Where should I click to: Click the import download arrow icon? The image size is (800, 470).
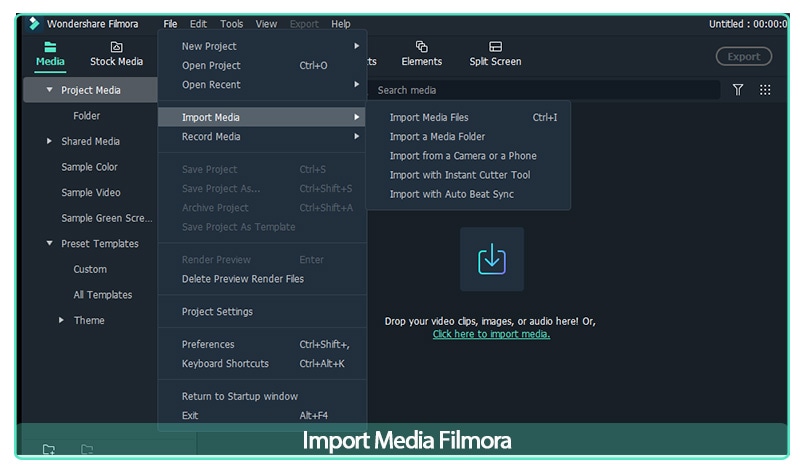(x=492, y=259)
